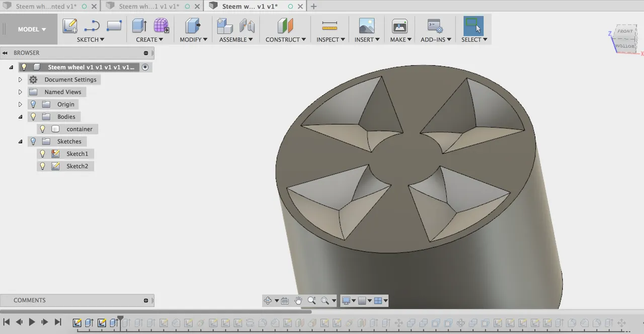The width and height of the screenshot is (644, 334).
Task: Jump to timeline end button
Action: point(58,322)
